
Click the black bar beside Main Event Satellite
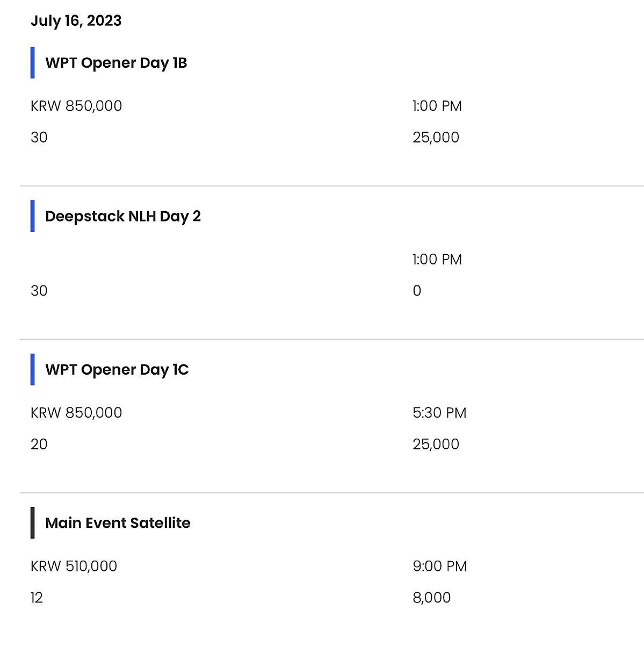[33, 523]
